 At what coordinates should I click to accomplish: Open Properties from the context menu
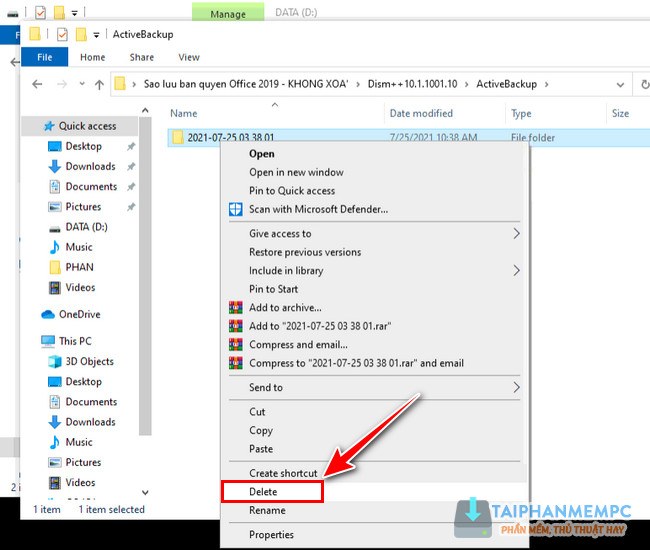click(x=271, y=535)
